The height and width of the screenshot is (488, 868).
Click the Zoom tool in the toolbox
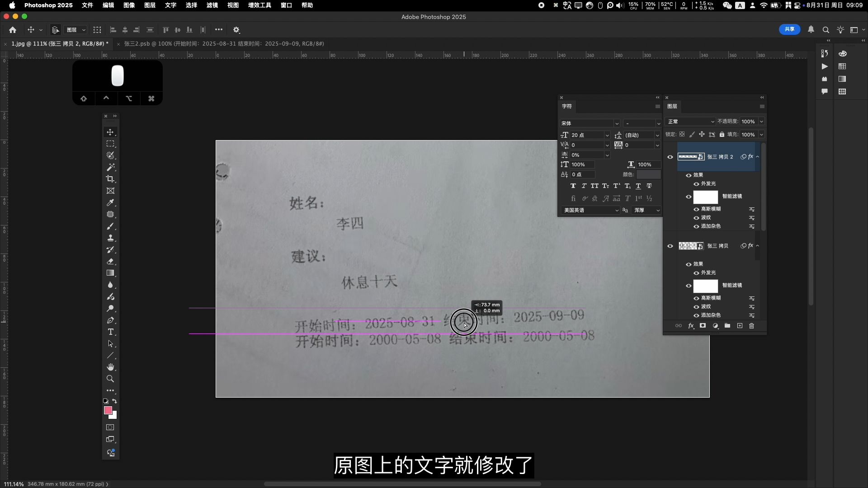point(110,379)
